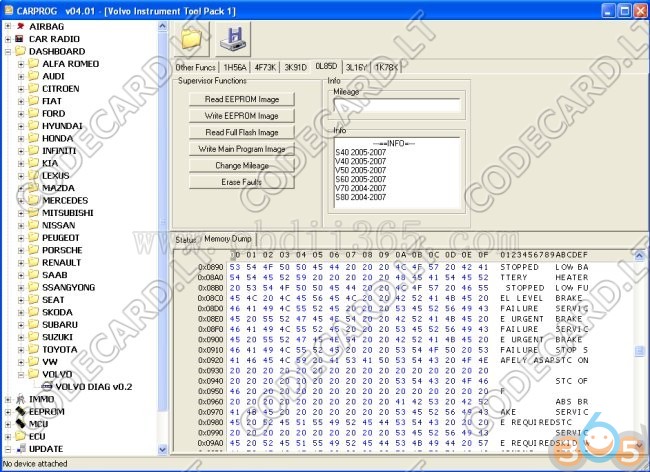Select the HYUNDAI tree item
This screenshot has height=472, width=650.
click(x=62, y=126)
